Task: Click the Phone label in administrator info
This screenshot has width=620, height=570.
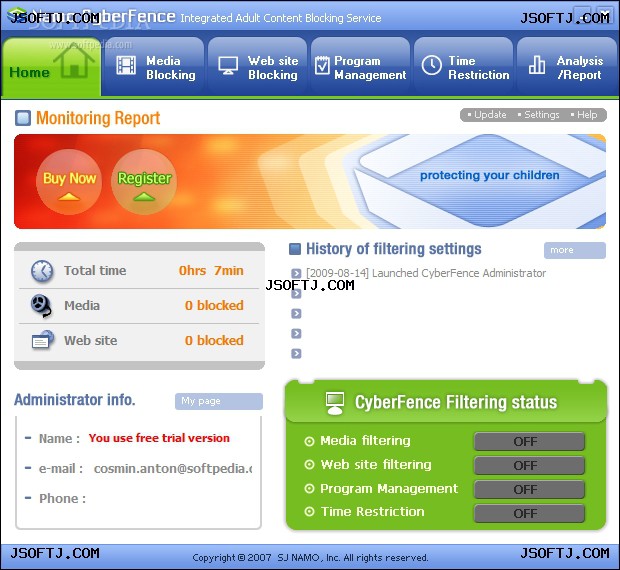Action: 62,499
